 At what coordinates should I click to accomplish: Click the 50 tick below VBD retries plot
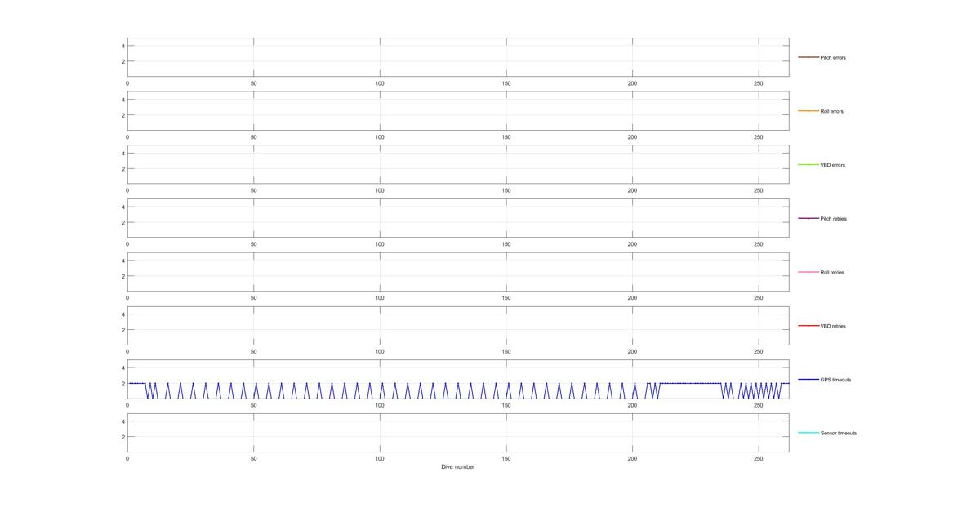click(253, 351)
